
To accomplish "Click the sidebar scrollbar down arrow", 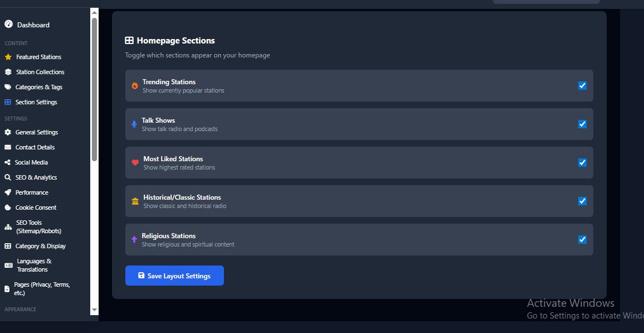I will 94,310.
